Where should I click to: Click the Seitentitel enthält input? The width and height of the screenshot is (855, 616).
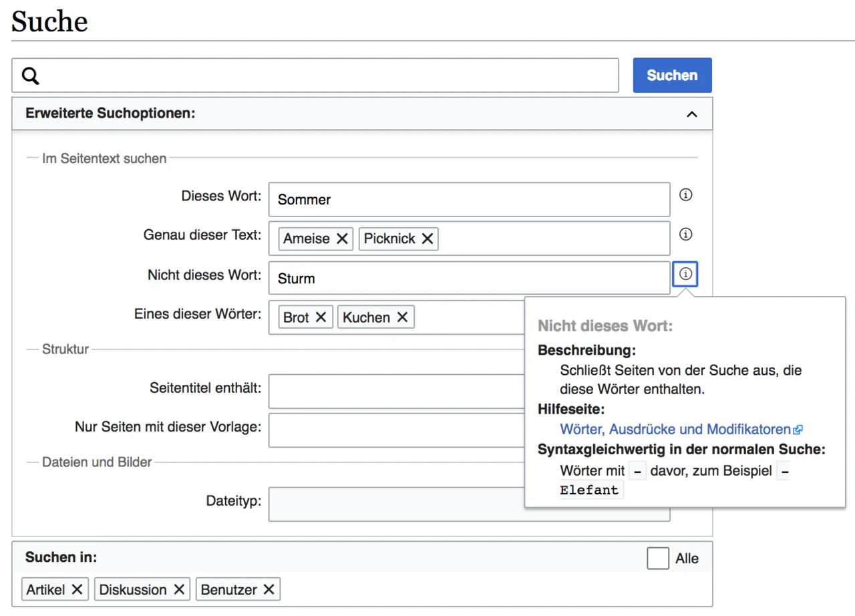point(394,392)
